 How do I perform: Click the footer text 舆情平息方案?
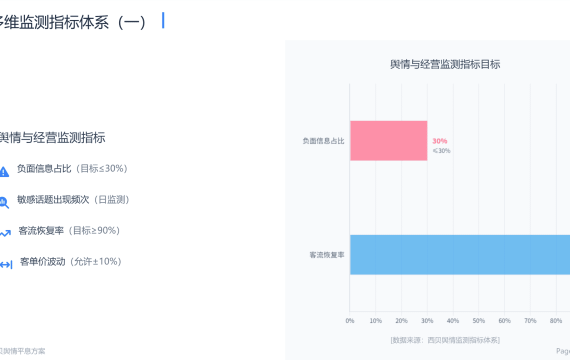click(23, 351)
